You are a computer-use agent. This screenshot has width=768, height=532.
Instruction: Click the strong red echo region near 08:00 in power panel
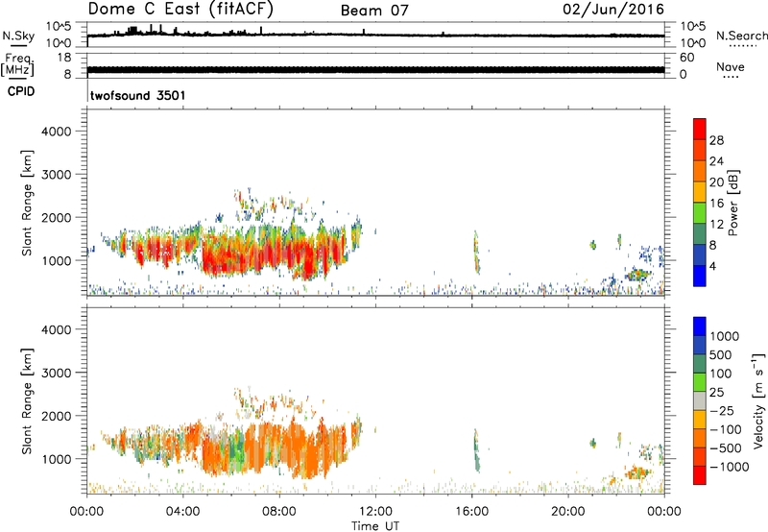click(275, 253)
